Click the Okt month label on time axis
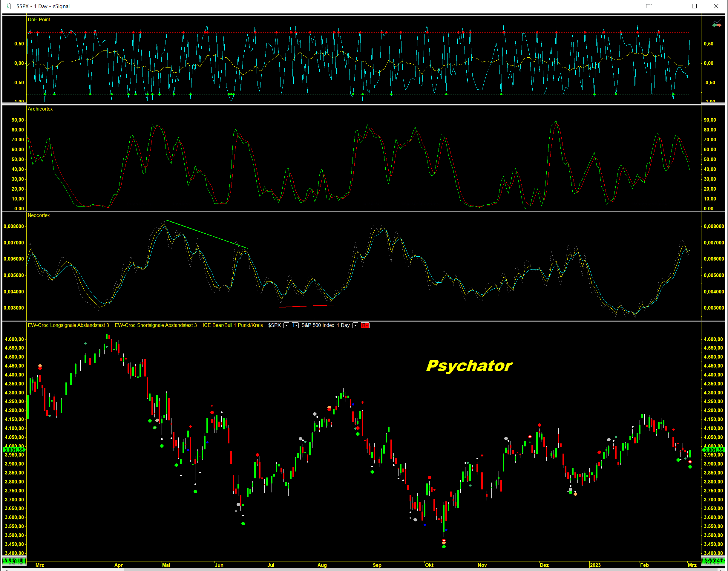The image size is (728, 571). [429, 565]
